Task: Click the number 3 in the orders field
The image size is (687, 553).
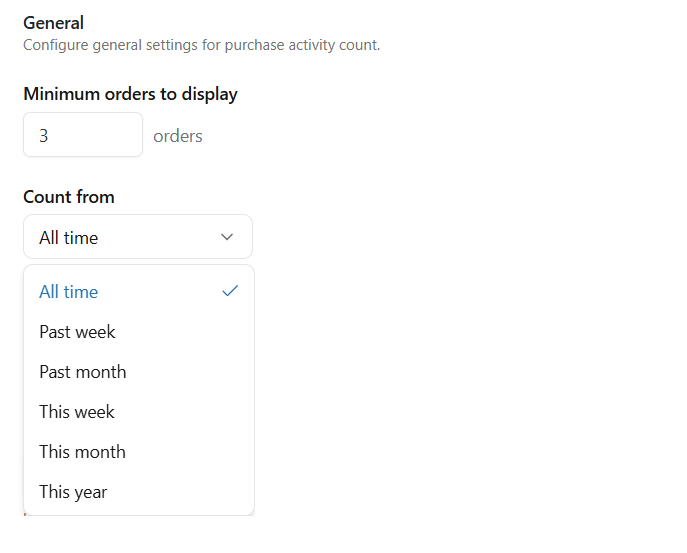Action: point(44,136)
